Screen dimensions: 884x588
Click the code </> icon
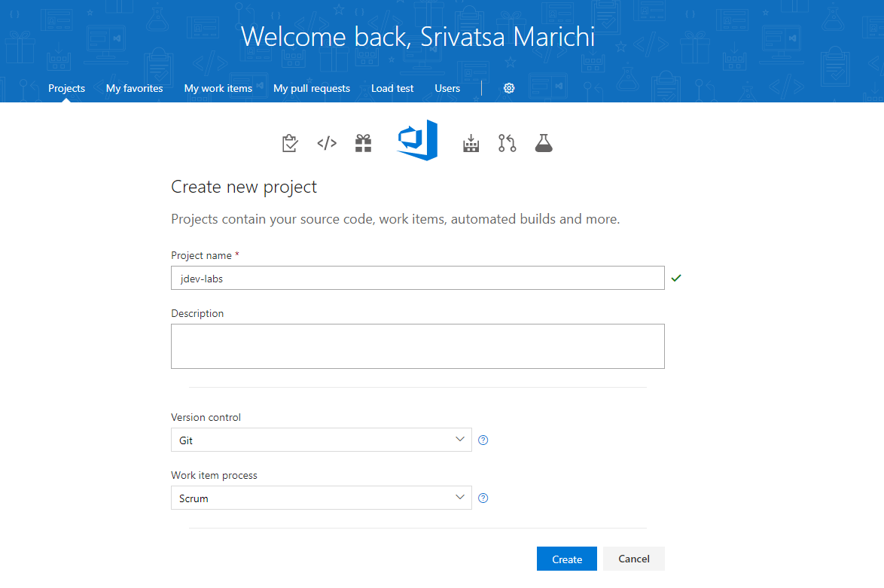(326, 142)
